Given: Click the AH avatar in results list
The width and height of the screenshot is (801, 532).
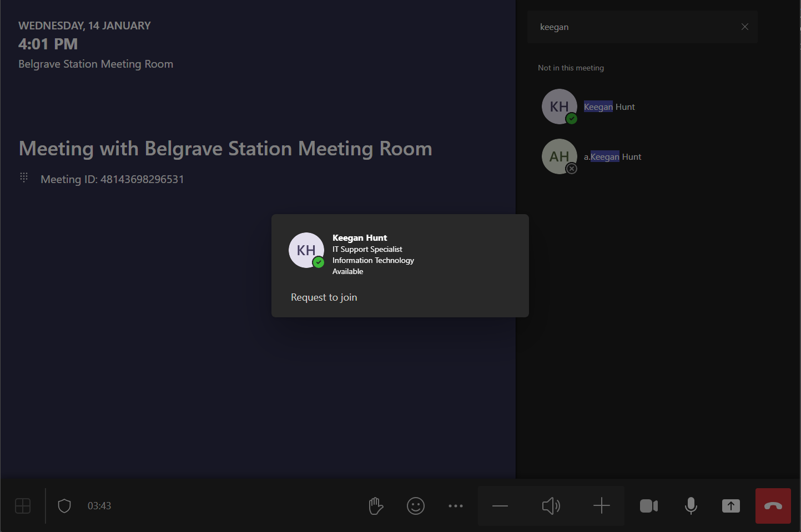Looking at the screenshot, I should 559,156.
